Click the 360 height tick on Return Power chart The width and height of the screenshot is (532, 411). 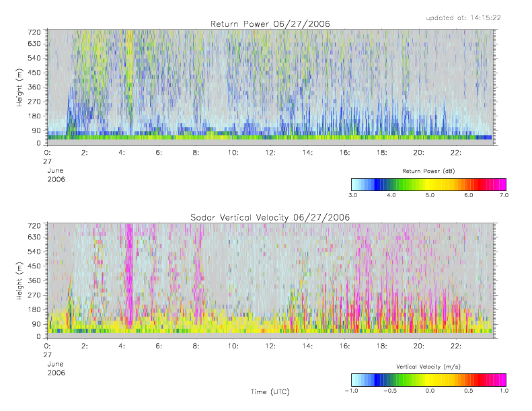tap(34, 87)
